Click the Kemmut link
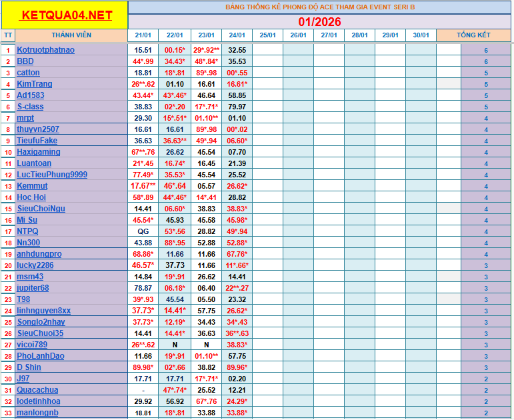Screen dimensions: 514x420 [x=32, y=186]
